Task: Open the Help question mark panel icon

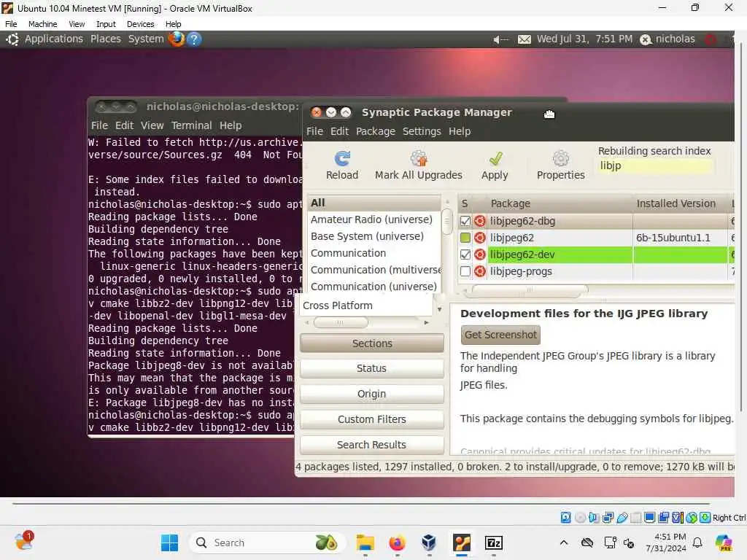Action: pyautogui.click(x=194, y=39)
